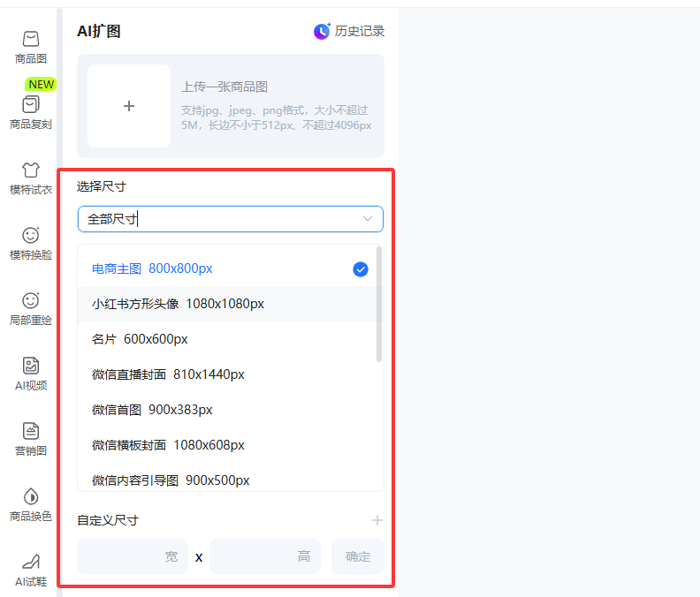The image size is (700, 597).
Task: Click the plus upload box for product image
Action: (x=129, y=106)
